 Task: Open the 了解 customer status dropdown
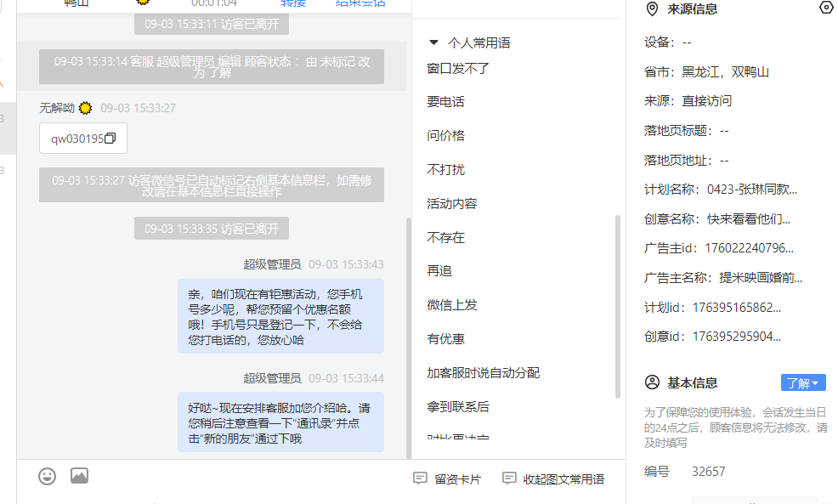tap(802, 382)
